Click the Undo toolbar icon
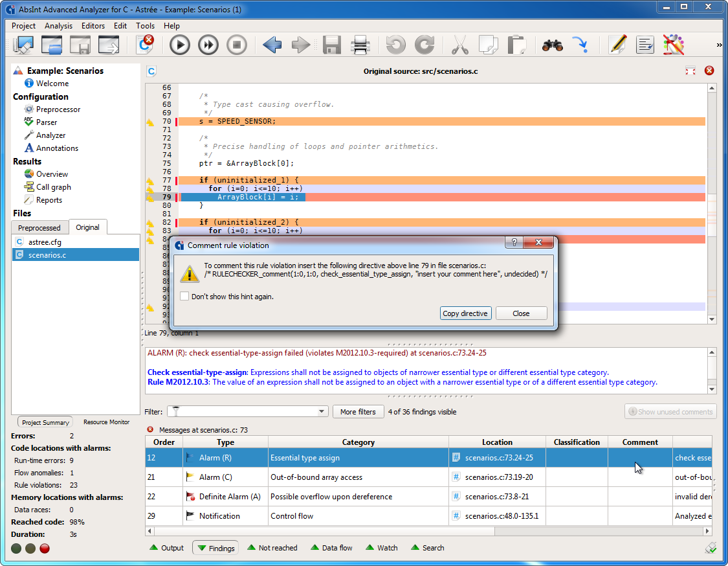The width and height of the screenshot is (728, 566). click(x=395, y=45)
